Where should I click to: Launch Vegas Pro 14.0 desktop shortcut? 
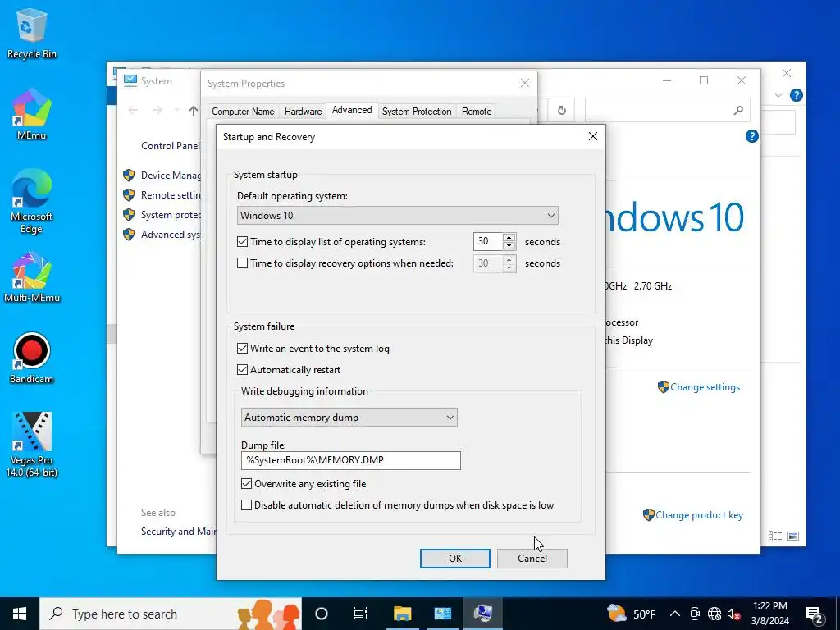pyautogui.click(x=32, y=444)
